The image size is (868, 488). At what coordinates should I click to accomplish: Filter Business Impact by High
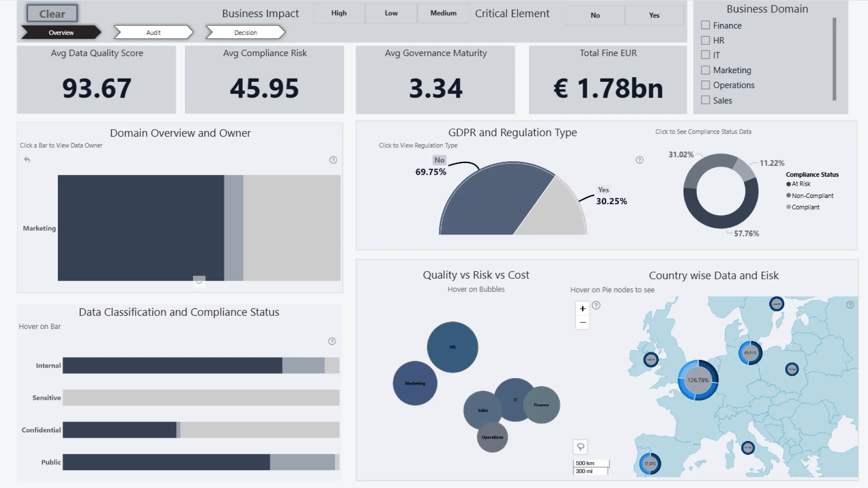point(339,13)
